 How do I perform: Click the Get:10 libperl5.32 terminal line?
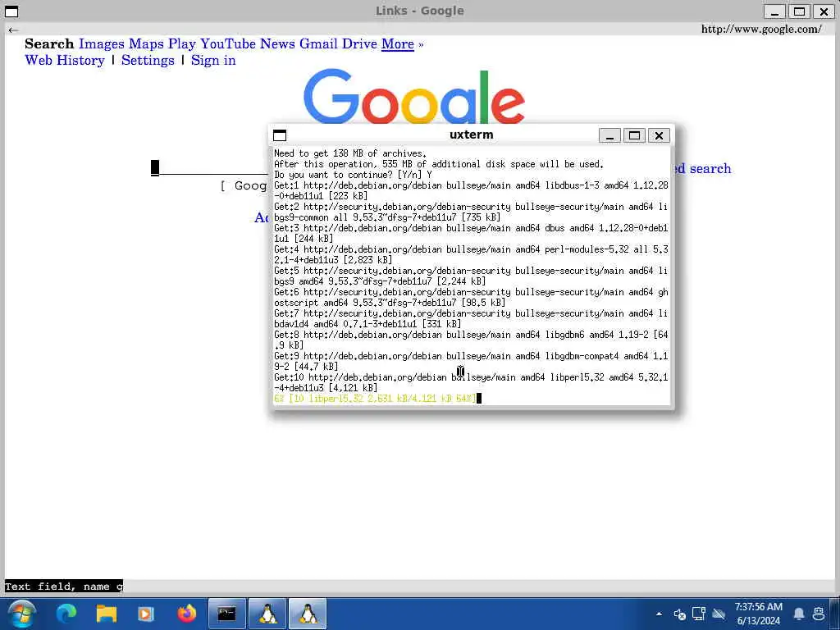[471, 382]
